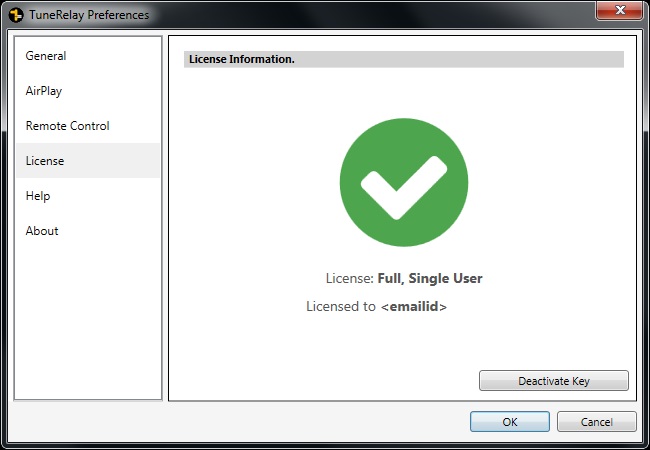Close the TuneRelay Preferences window
This screenshot has height=450, width=650.
618,13
